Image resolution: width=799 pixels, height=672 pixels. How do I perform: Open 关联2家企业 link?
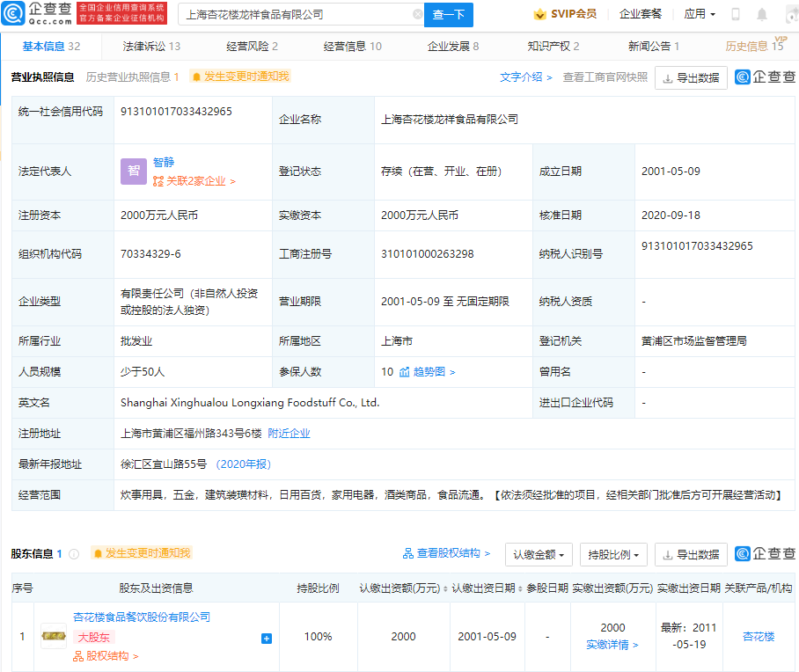pos(201,181)
